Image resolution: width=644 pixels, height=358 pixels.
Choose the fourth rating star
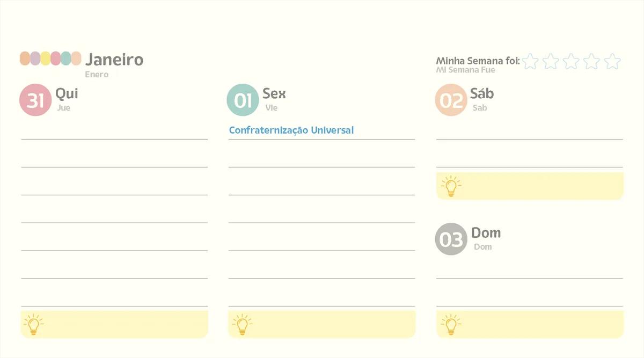click(591, 61)
